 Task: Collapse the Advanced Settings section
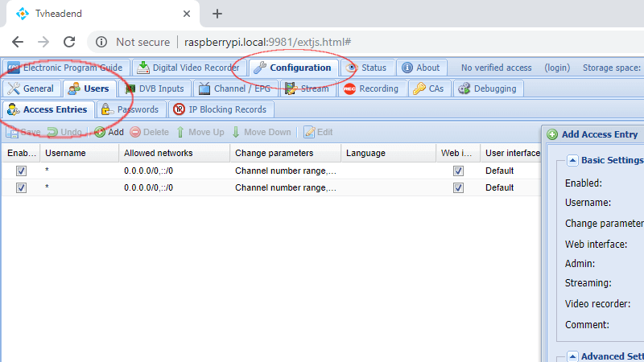[x=572, y=356]
